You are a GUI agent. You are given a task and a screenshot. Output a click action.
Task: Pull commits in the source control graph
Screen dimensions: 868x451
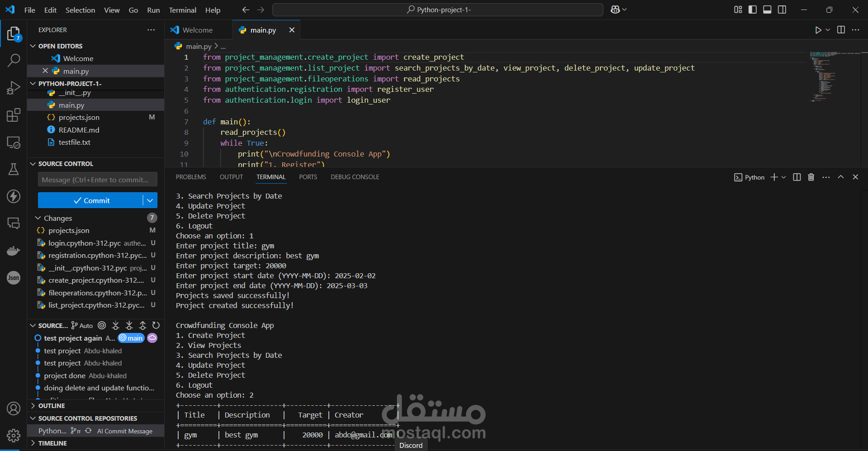129,325
